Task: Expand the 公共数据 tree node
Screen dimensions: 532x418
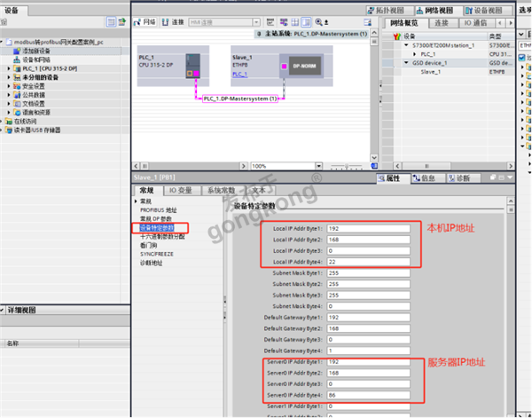Action: (9, 95)
